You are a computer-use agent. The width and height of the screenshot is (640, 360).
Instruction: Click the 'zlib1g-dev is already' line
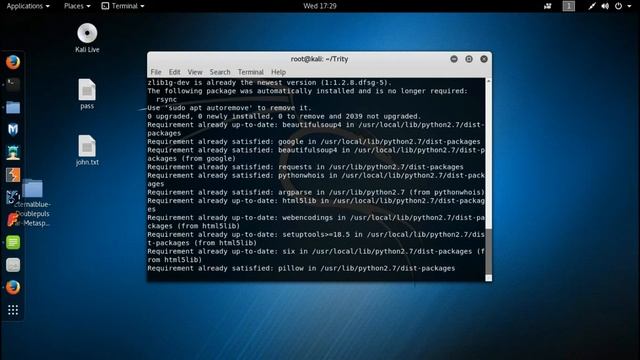click(269, 82)
